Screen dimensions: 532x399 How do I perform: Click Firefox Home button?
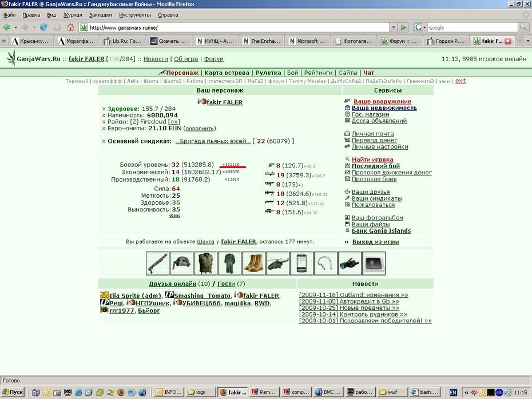(70, 27)
